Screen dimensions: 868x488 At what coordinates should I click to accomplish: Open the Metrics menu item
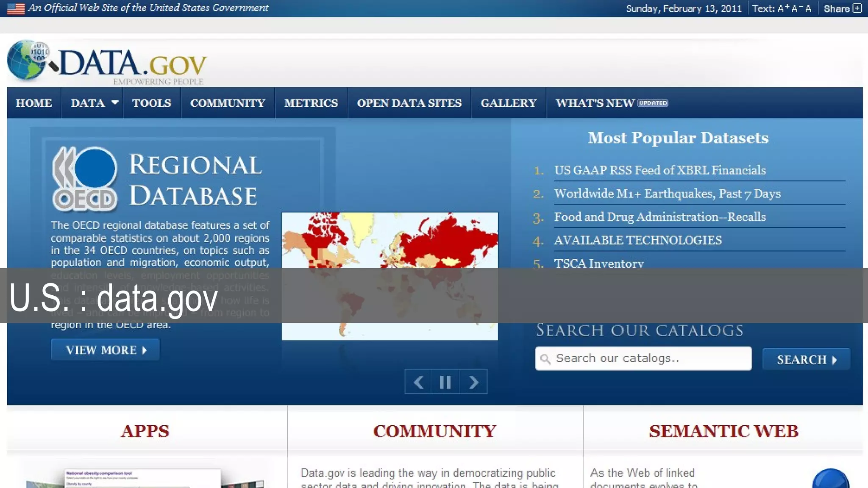(311, 103)
